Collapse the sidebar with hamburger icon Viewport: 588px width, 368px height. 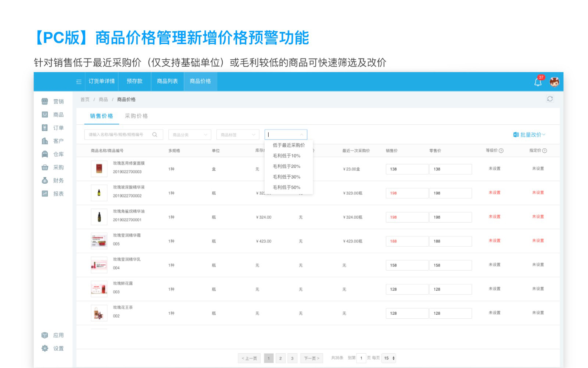point(79,82)
